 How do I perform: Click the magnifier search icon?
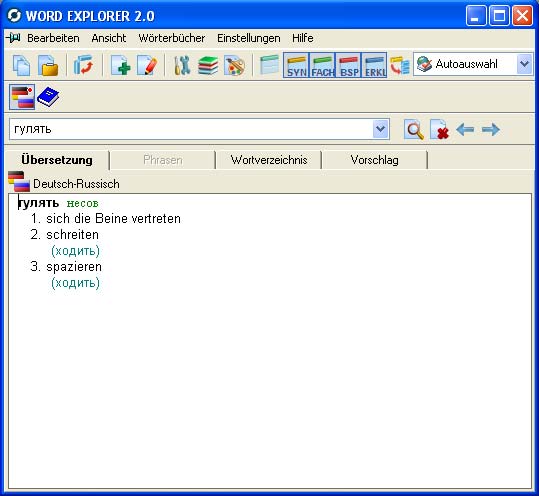click(x=414, y=130)
